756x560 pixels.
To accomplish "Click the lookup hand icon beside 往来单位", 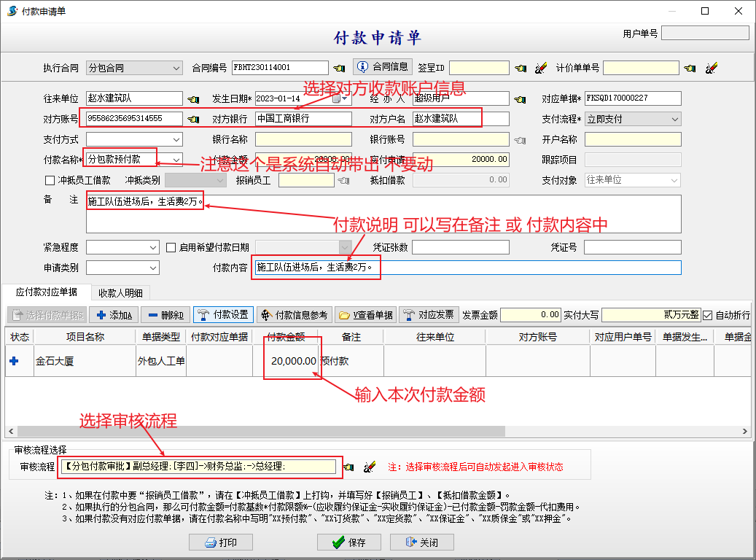I will (192, 99).
